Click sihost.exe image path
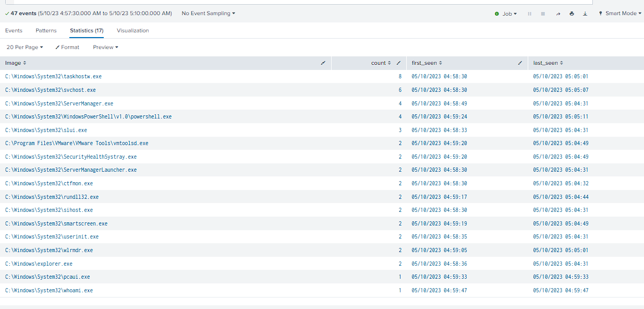The image size is (644, 309). [49, 210]
